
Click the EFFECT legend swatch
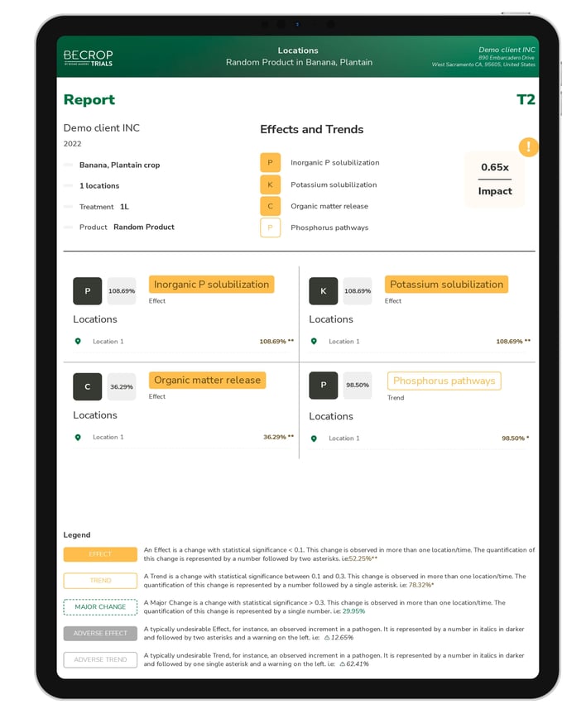coord(100,554)
